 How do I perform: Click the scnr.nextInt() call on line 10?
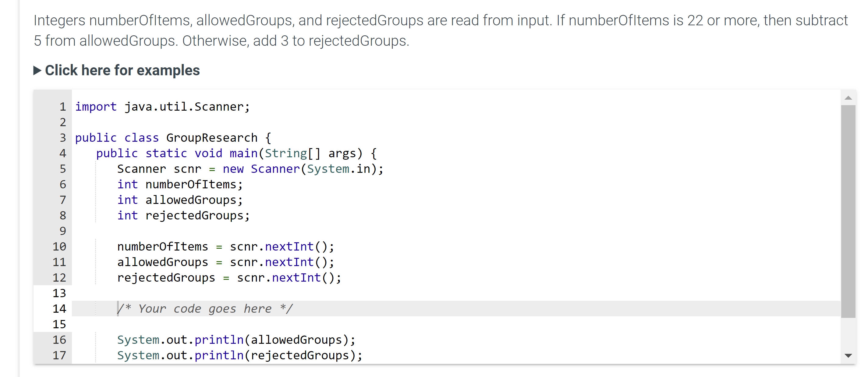tap(282, 246)
